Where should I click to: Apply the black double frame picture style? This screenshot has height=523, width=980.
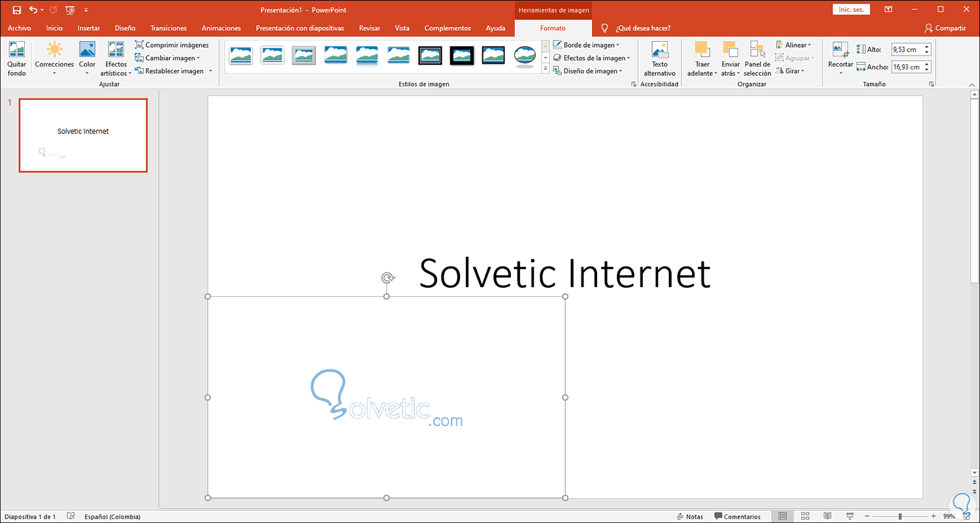[430, 56]
